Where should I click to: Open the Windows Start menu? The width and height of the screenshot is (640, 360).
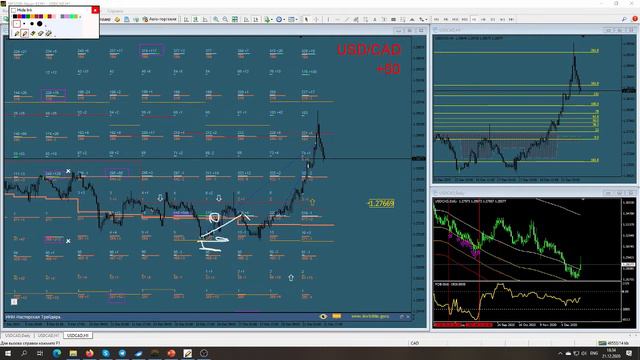pyautogui.click(x=7, y=353)
